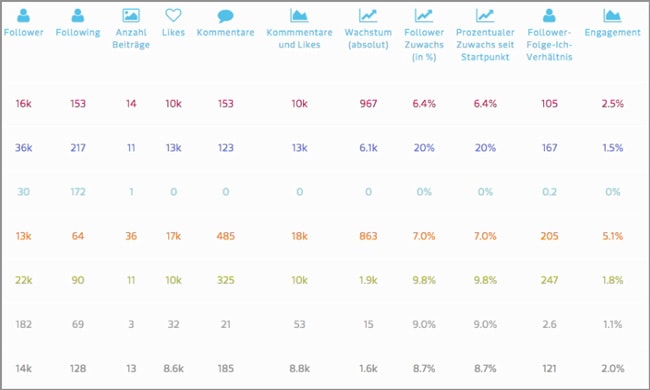Click the Follower-Folge-Ich-Verhältnis person icon
Image resolution: width=650 pixels, height=390 pixels.
pos(549,15)
